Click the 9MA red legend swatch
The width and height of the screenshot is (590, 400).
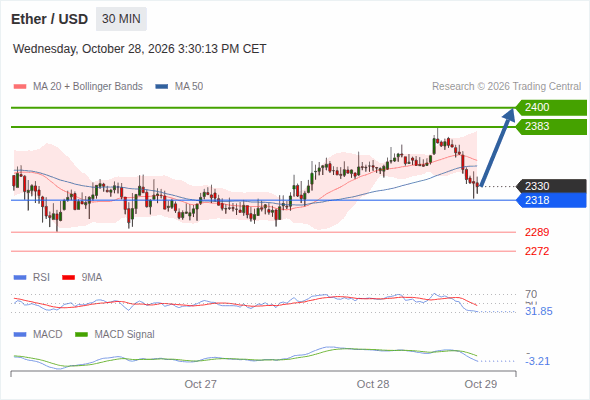[x=68, y=278]
